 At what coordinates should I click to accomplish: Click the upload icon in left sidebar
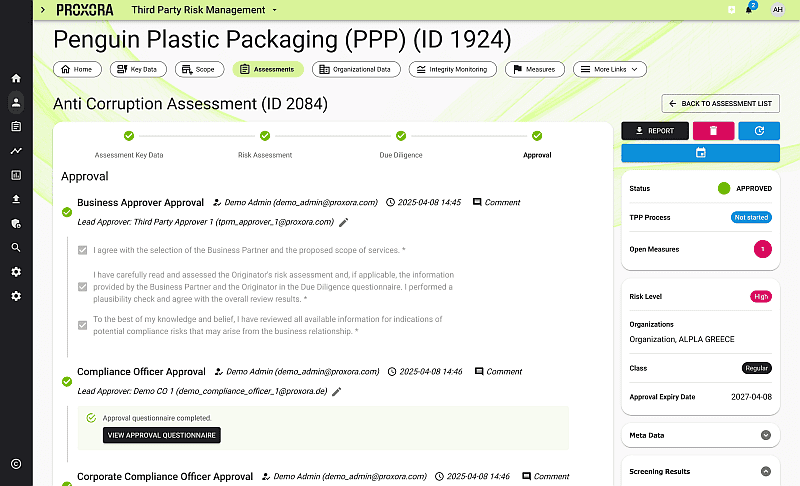click(16, 199)
